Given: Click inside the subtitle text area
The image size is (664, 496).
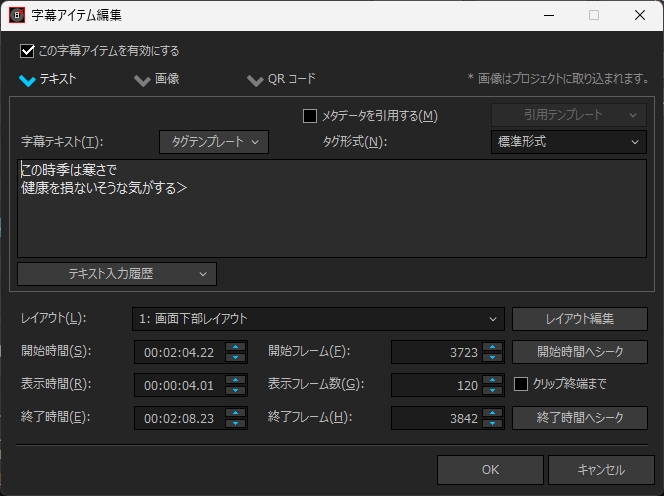Looking at the screenshot, I should (332, 208).
